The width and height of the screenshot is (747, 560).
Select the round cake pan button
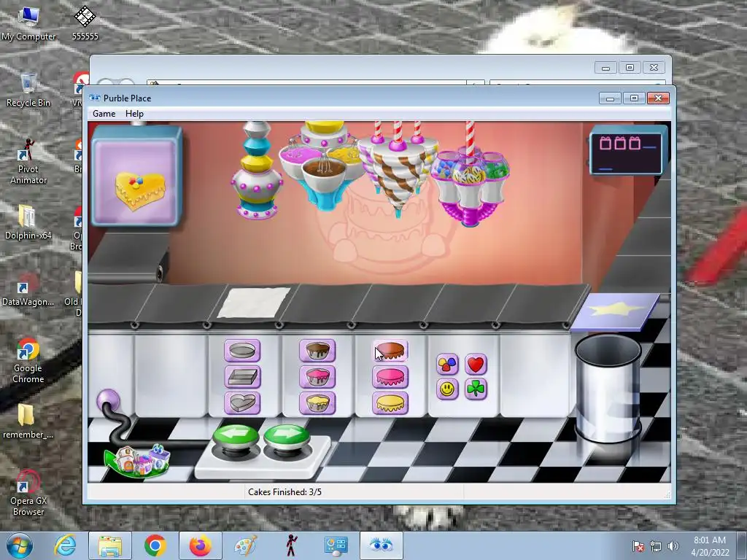tap(242, 351)
